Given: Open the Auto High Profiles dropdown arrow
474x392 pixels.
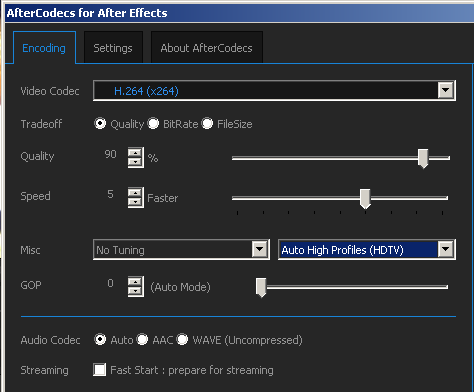Looking at the screenshot, I should 446,249.
